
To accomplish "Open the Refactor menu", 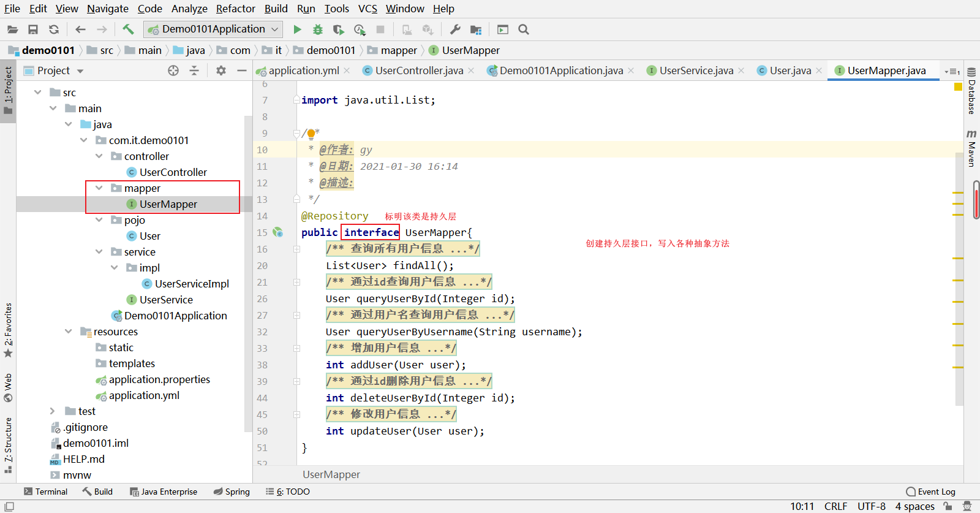I will click(x=235, y=9).
